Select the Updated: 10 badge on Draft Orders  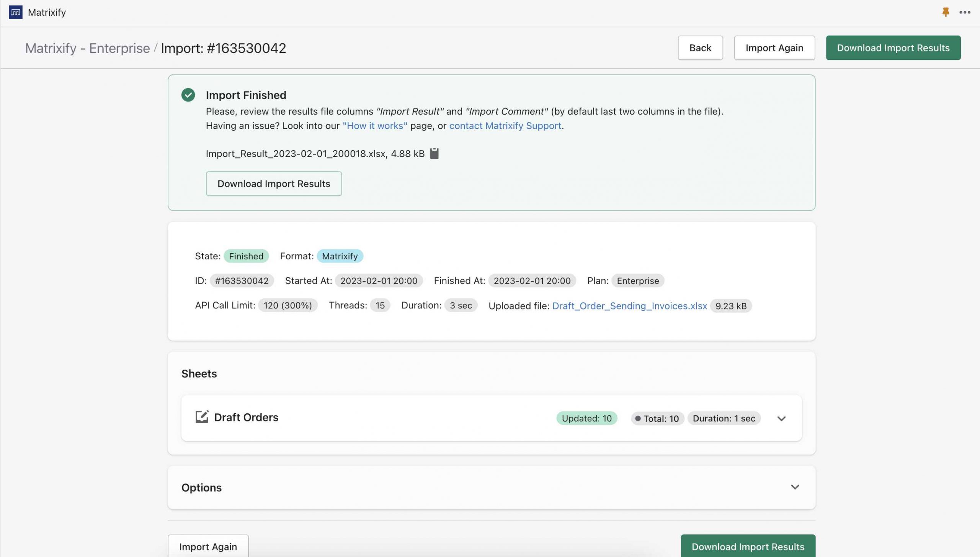[586, 418]
